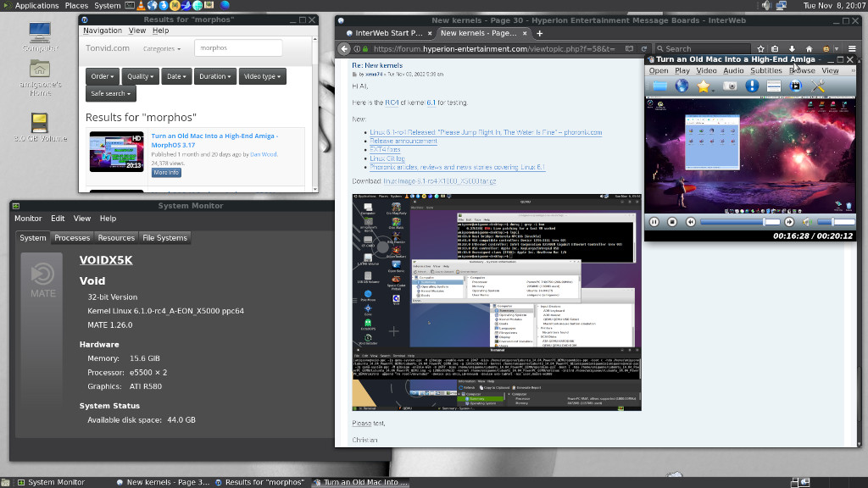Image resolution: width=868 pixels, height=488 pixels.
Task: Close the New kernels tab
Action: click(525, 33)
